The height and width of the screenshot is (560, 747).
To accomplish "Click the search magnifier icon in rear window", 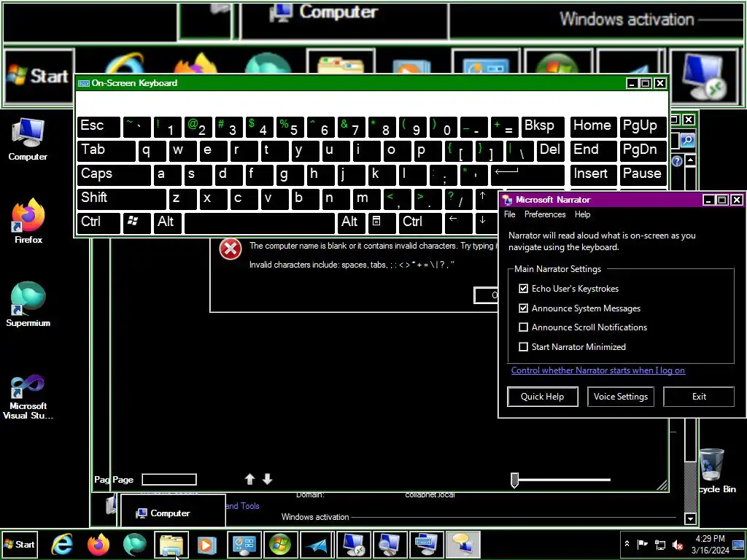I will coord(687,141).
